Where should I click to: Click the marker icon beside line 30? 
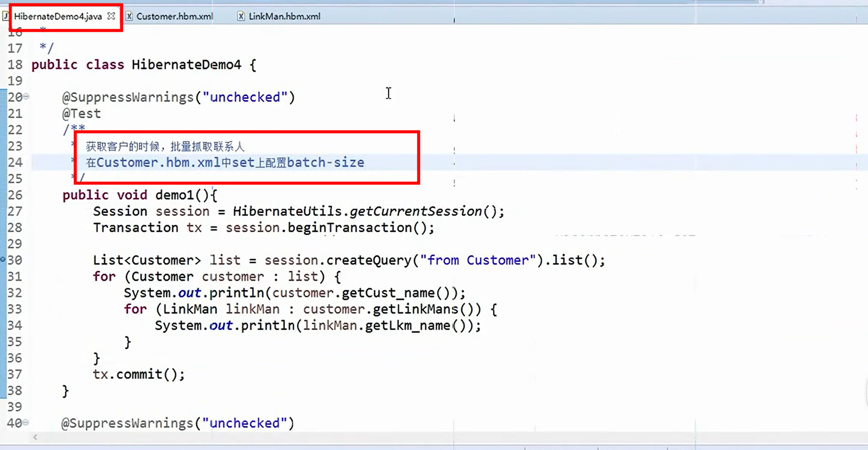pos(3,260)
